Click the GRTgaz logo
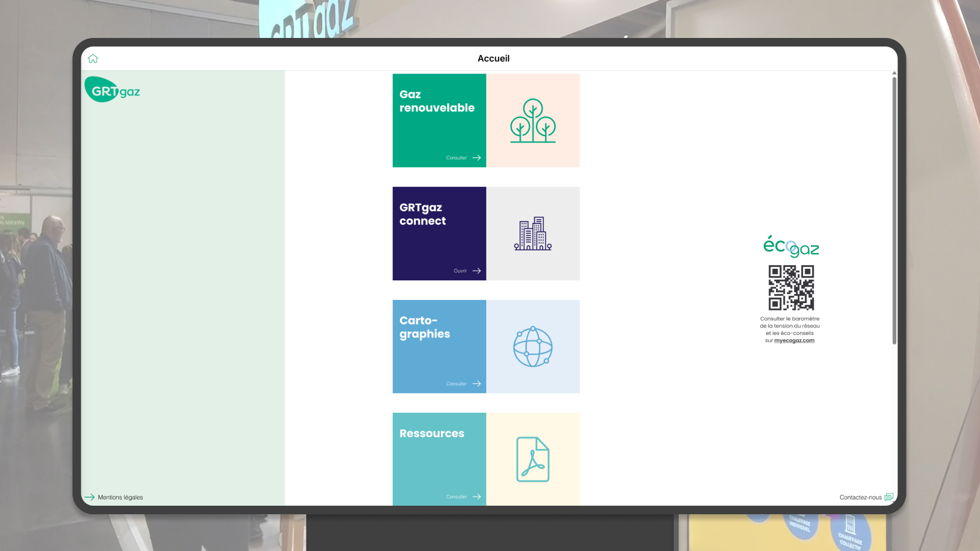This screenshot has width=980, height=551. [113, 89]
